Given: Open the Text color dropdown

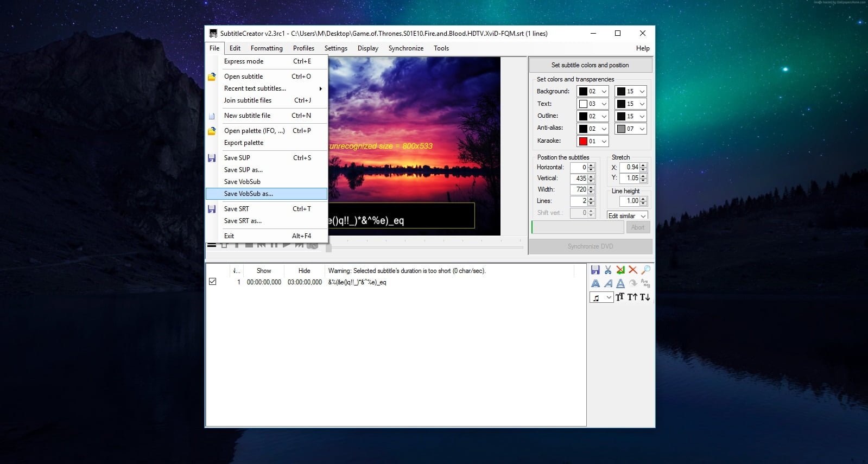Looking at the screenshot, I should (592, 104).
